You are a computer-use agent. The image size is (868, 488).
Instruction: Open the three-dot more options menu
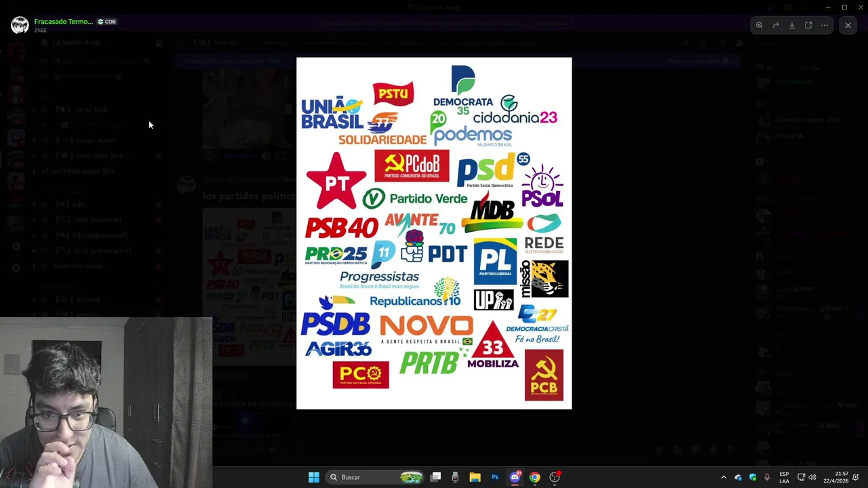[825, 25]
